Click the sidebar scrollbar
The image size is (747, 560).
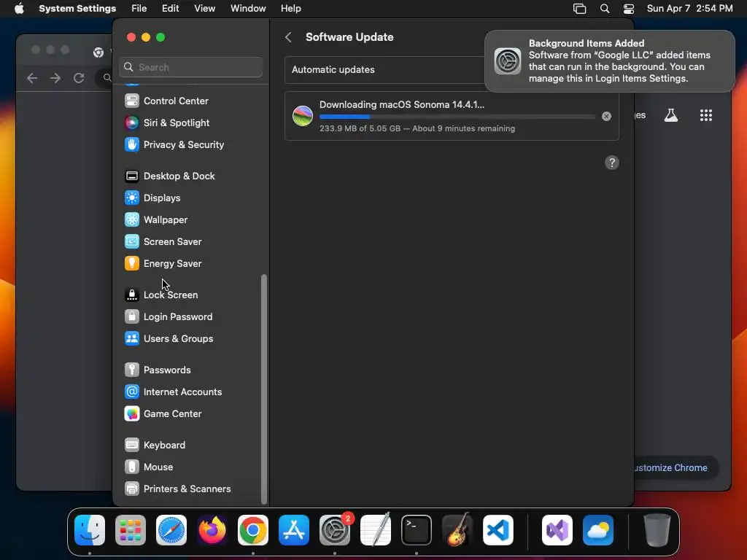(x=264, y=389)
